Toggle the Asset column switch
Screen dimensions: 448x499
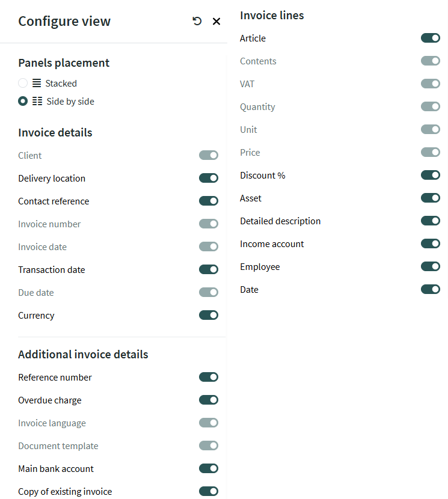431,198
